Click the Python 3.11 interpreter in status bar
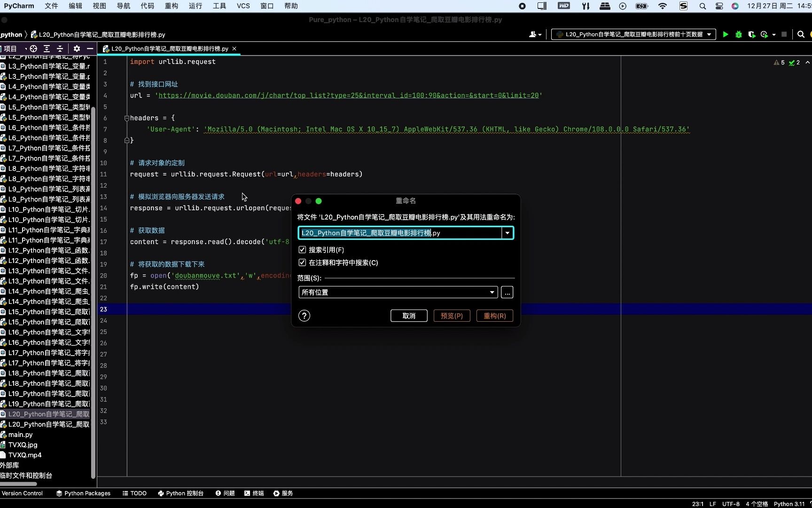 pyautogui.click(x=789, y=504)
